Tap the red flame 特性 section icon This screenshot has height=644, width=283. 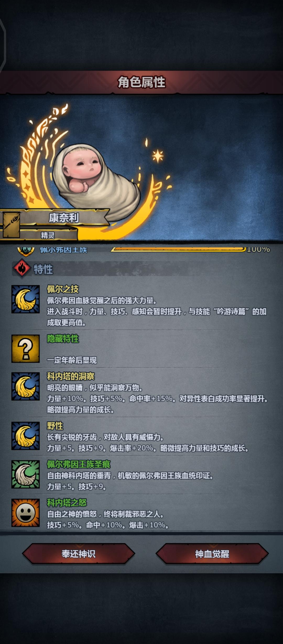[x=22, y=268]
